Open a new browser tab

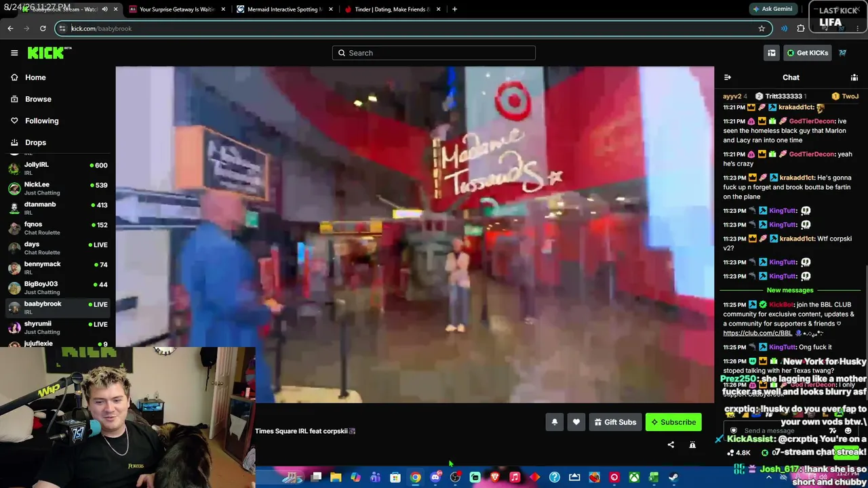click(454, 9)
